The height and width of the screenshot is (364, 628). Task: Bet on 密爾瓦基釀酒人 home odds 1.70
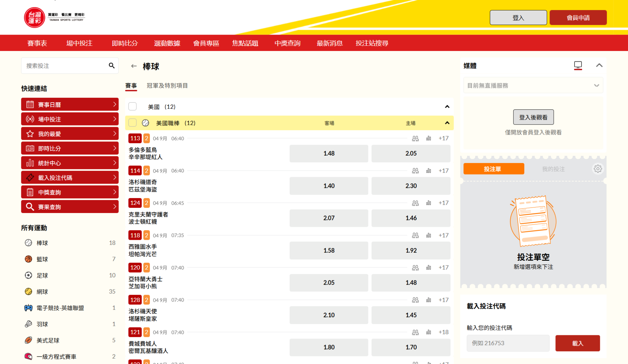[411, 347]
